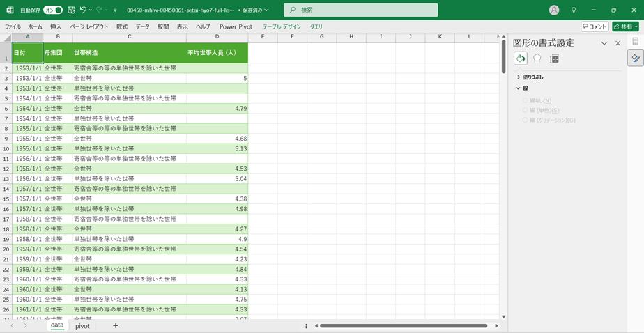Add a new sheet with plus icon

point(115,325)
